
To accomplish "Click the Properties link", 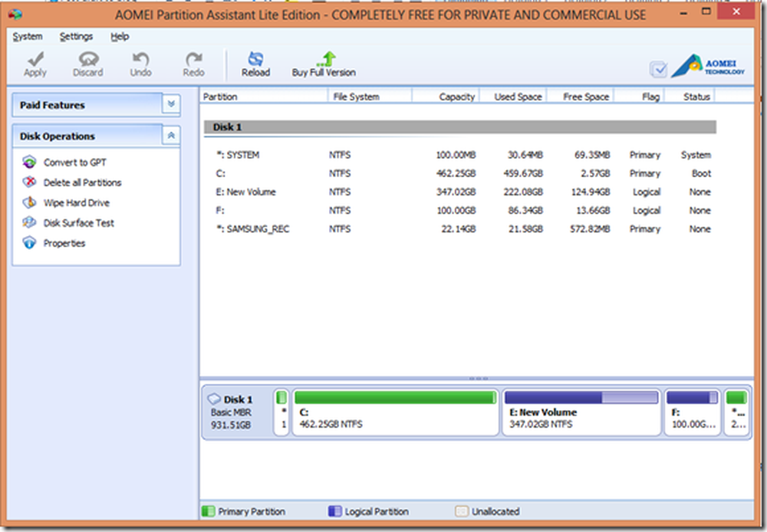I will [64, 243].
